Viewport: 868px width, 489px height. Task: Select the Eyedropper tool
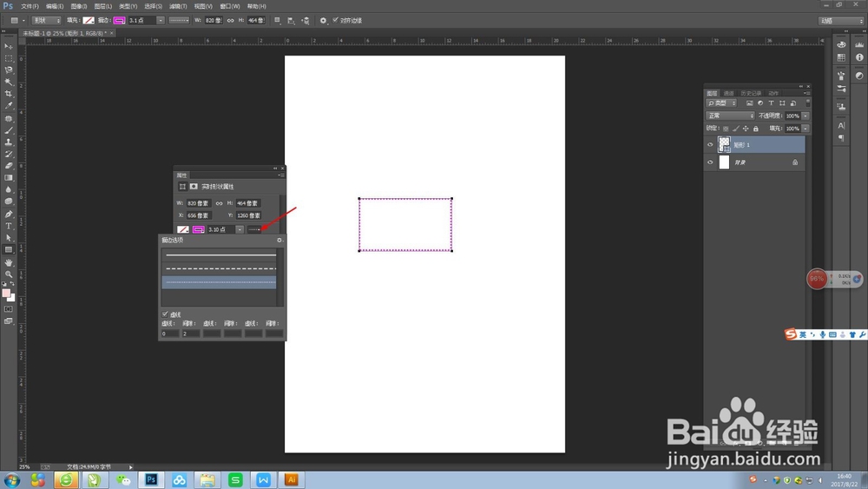click(9, 105)
